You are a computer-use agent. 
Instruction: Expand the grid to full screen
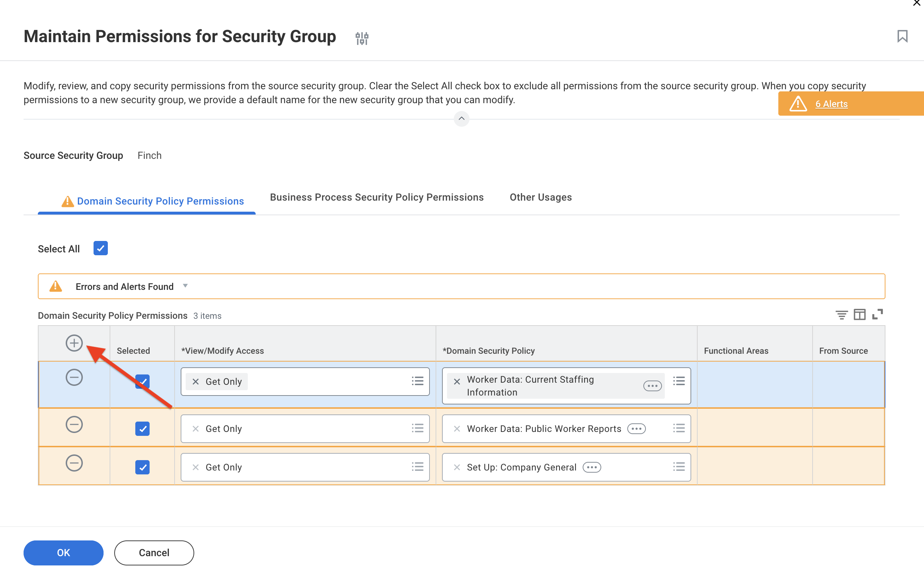tap(877, 314)
